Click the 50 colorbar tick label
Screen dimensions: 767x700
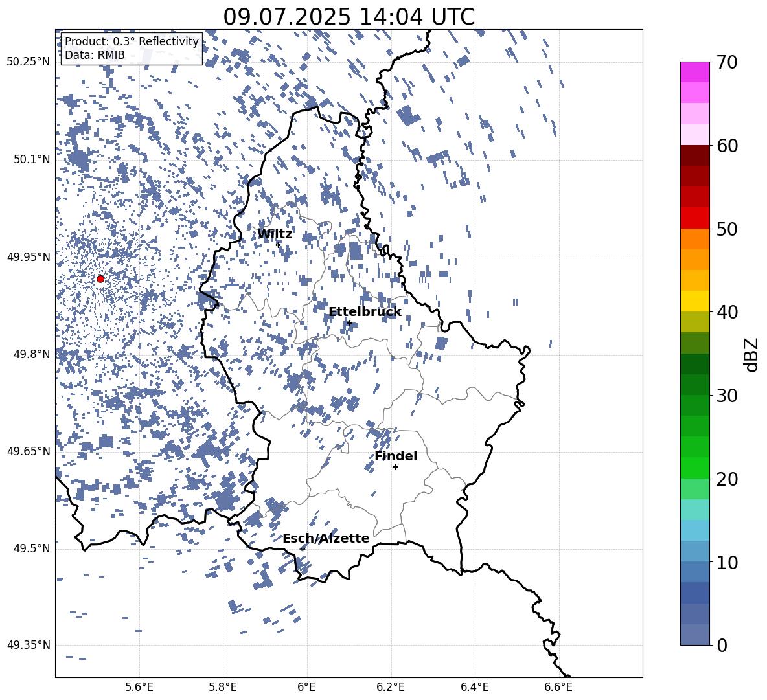(x=727, y=229)
